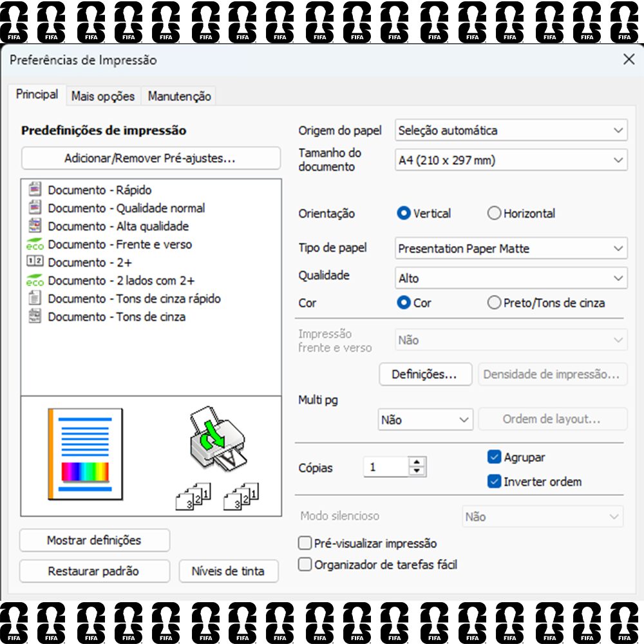The height and width of the screenshot is (644, 644).
Task: Switch to the Principal tab
Action: click(37, 94)
